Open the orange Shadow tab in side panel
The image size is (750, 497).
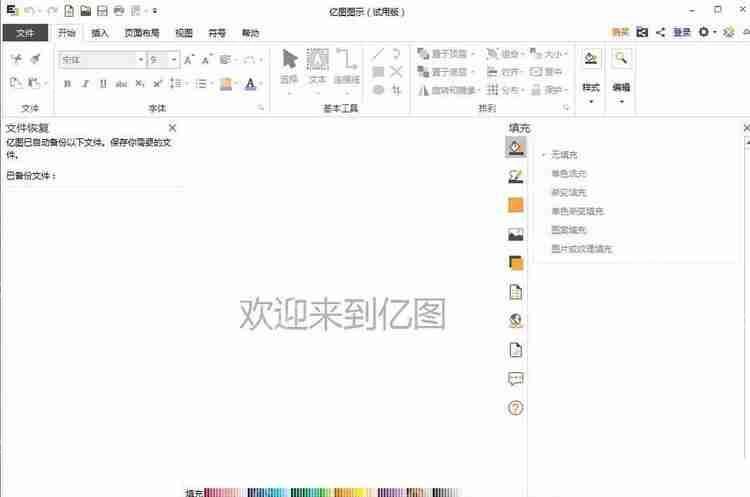click(x=516, y=205)
